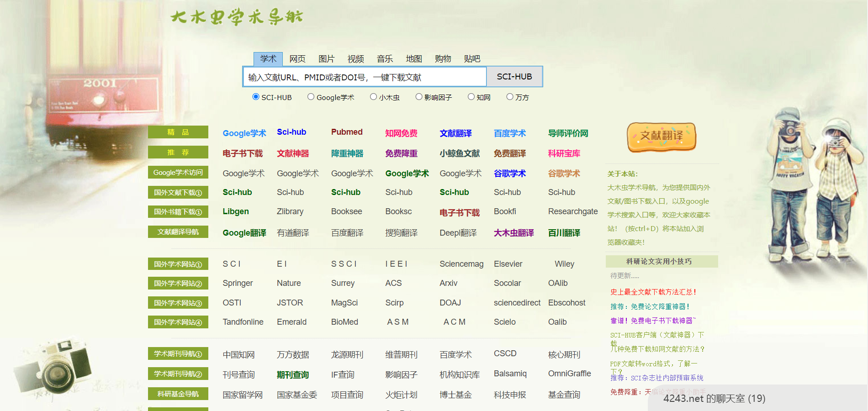This screenshot has width=868, height=411.
Task: Open the 电子书下载 link in 推荐 row
Action: pyautogui.click(x=243, y=153)
